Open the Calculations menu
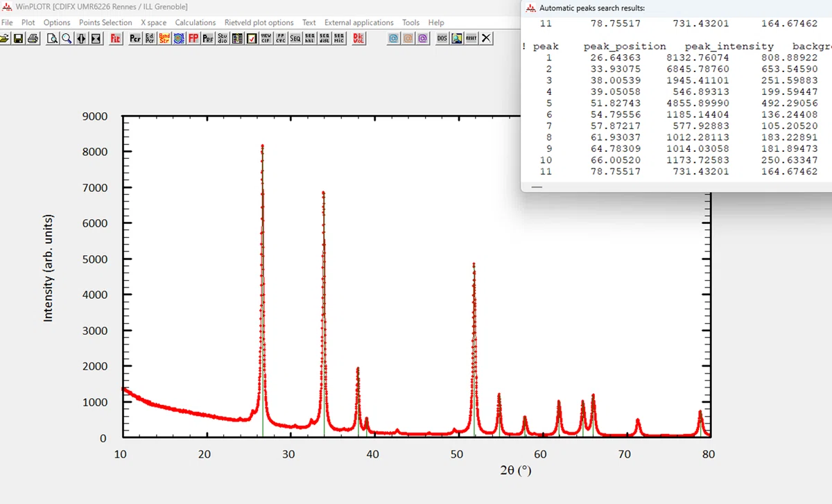Image resolution: width=832 pixels, height=504 pixels. [196, 23]
